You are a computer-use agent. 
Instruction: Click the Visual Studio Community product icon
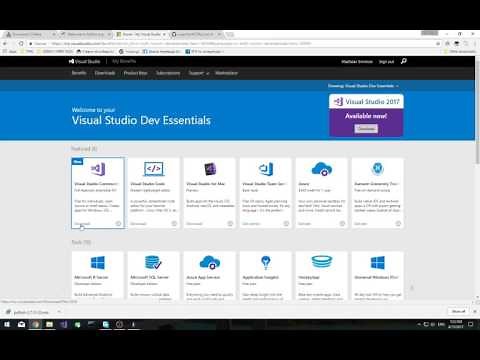[98, 169]
